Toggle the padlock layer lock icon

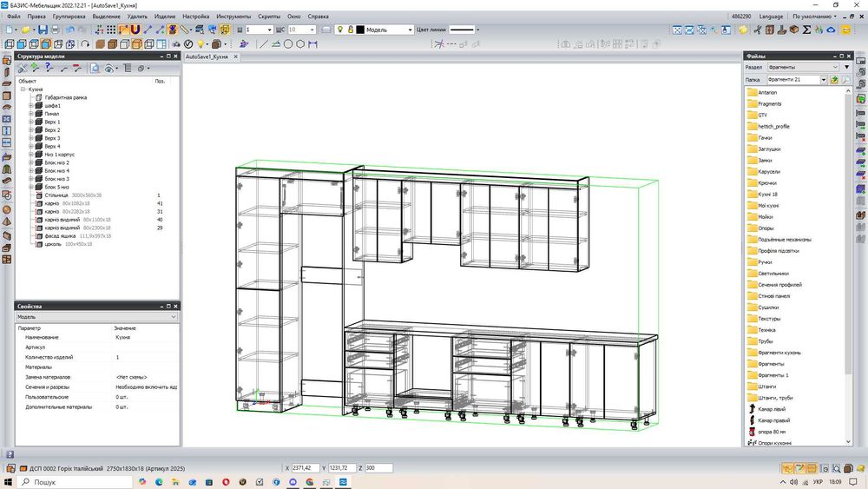[350, 30]
